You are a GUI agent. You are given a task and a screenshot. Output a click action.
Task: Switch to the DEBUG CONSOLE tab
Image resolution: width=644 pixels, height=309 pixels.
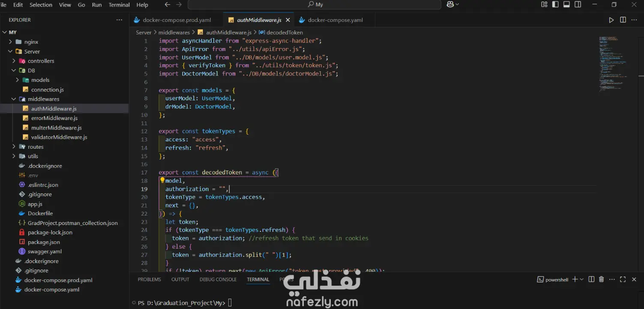[218, 279]
